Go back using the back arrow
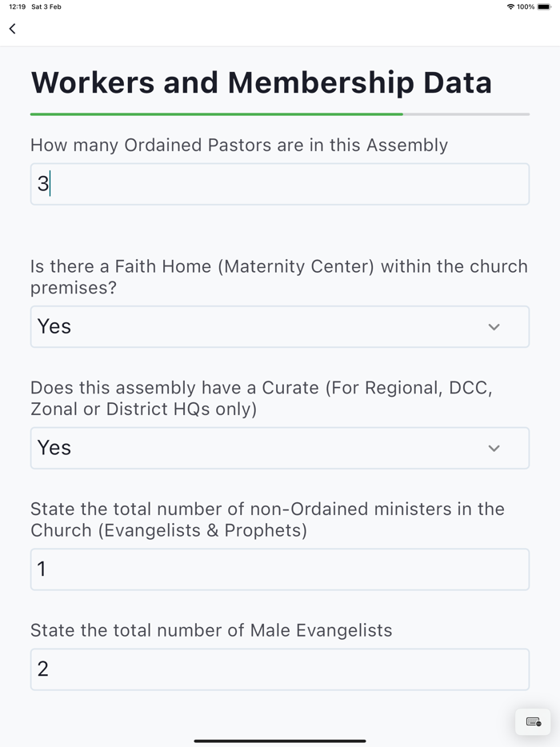This screenshot has width=560, height=747. pyautogui.click(x=12, y=29)
